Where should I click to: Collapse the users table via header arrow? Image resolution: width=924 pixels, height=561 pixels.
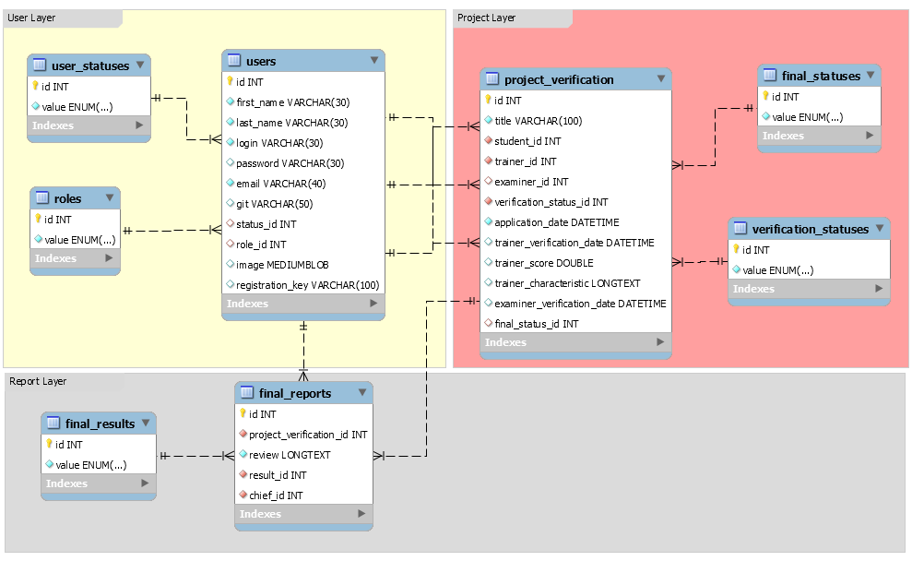pyautogui.click(x=374, y=60)
